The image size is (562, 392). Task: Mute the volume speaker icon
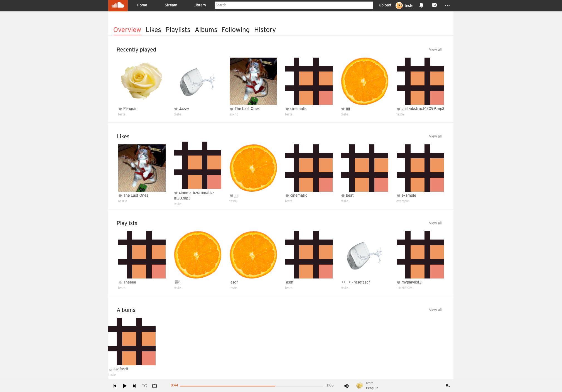click(346, 386)
